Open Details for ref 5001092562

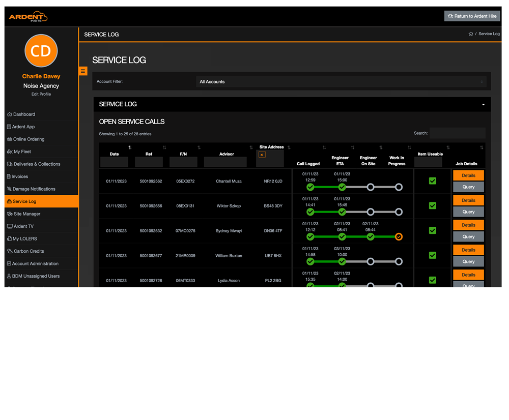468,175
